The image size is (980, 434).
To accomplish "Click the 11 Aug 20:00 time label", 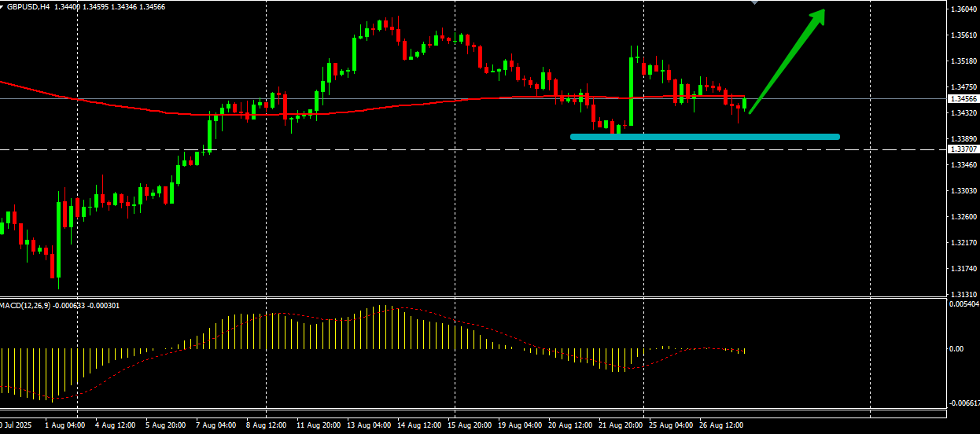I will tap(317, 425).
